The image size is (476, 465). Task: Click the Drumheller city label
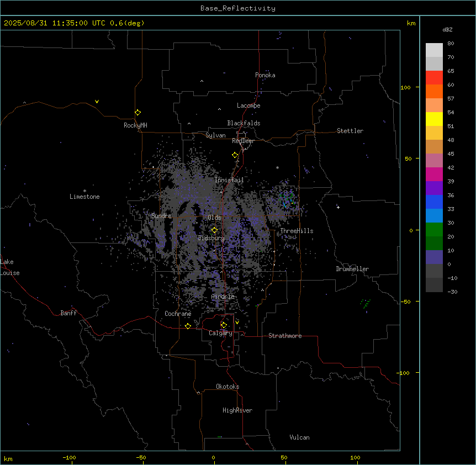[x=352, y=269]
